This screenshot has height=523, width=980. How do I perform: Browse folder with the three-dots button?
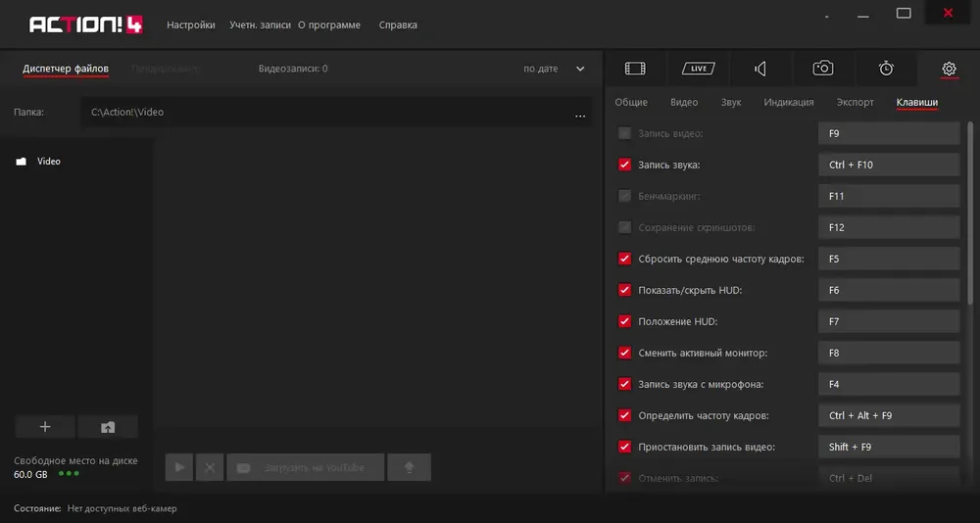tap(580, 116)
